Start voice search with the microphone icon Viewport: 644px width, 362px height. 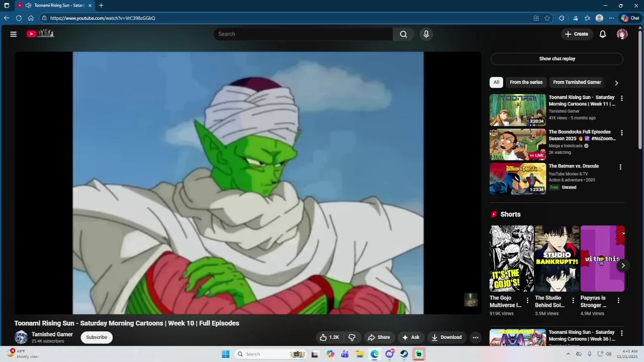[x=426, y=34]
